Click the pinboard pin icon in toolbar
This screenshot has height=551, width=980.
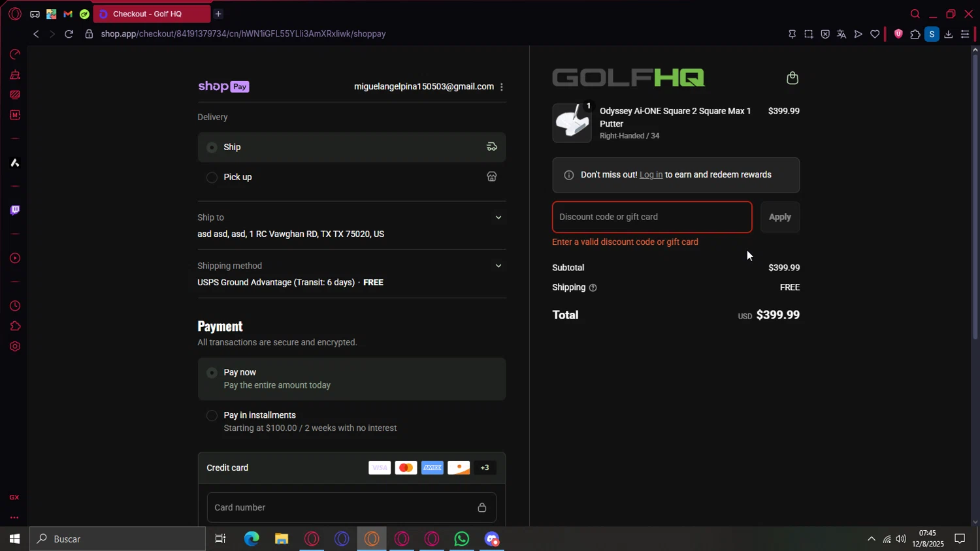point(792,34)
